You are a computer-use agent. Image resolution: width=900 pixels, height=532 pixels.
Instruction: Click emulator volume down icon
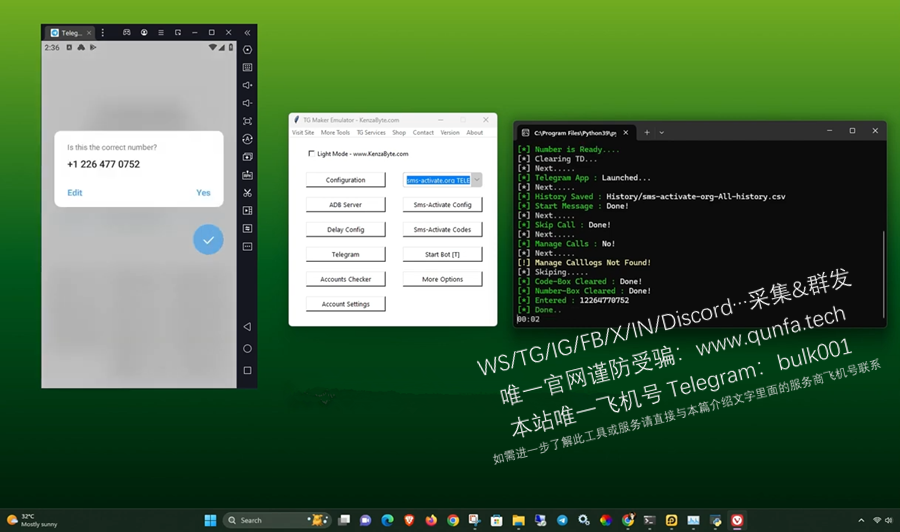(247, 103)
